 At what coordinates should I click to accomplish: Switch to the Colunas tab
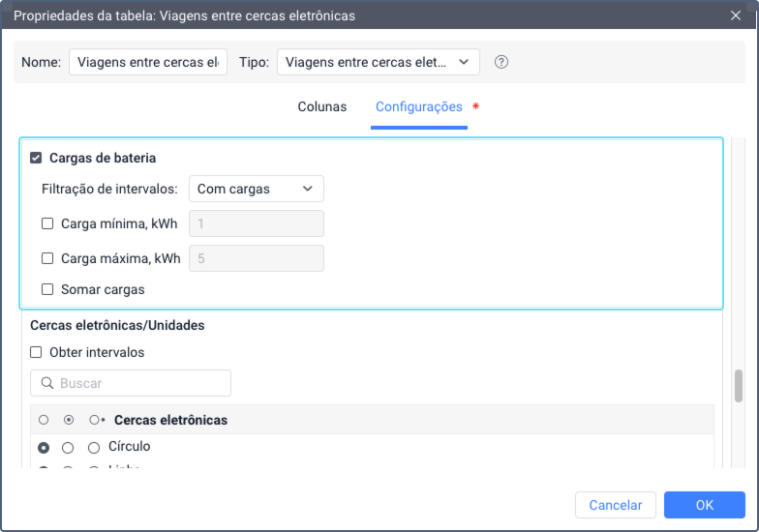321,106
